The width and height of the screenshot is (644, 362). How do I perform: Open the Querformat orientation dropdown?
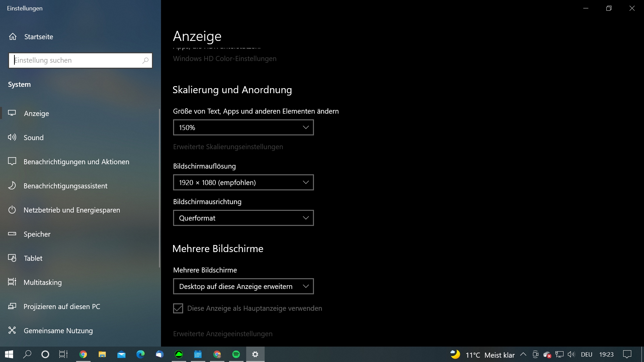tap(243, 218)
